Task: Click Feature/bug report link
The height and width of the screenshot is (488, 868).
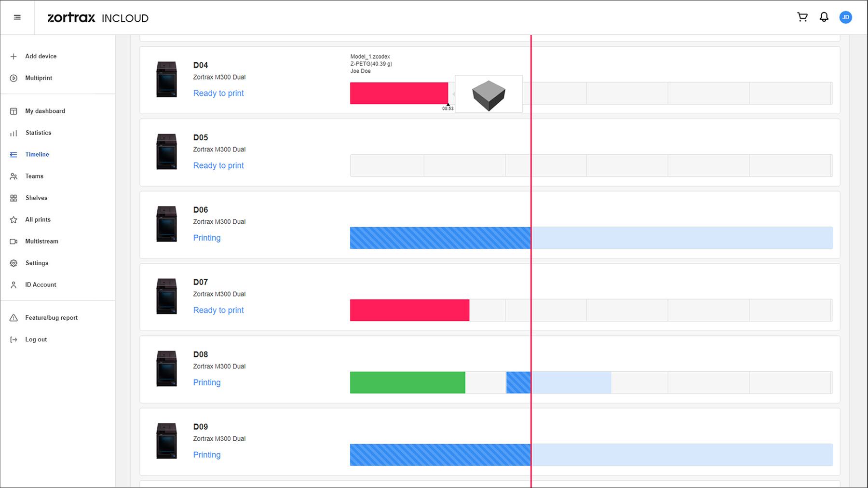Action: 51,318
